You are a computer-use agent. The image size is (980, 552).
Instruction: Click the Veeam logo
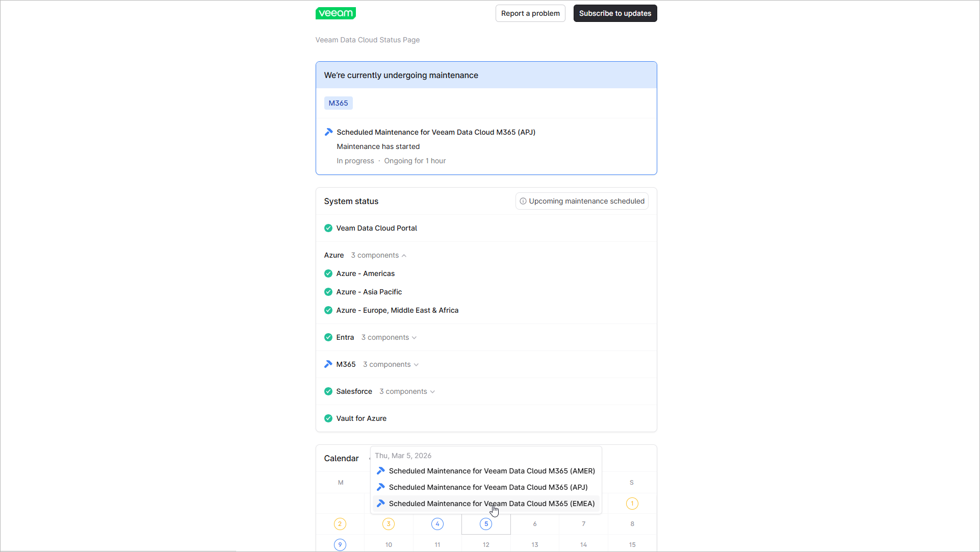point(336,13)
